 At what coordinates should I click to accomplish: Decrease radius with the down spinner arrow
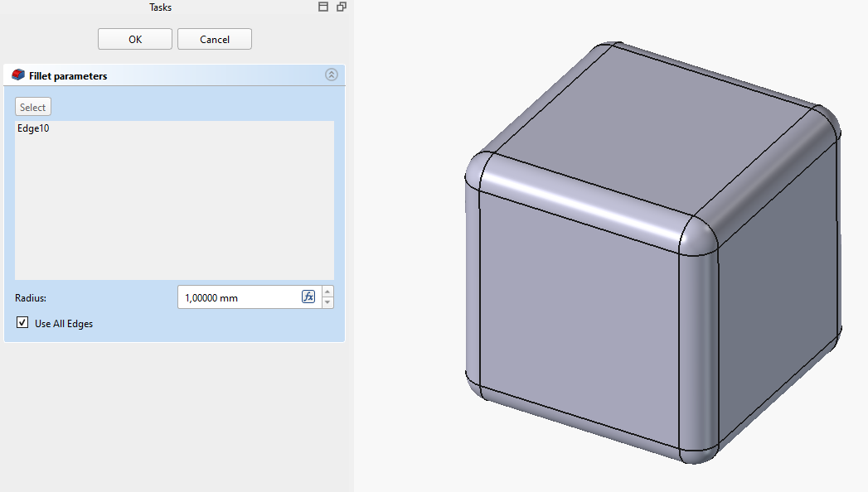(327, 303)
